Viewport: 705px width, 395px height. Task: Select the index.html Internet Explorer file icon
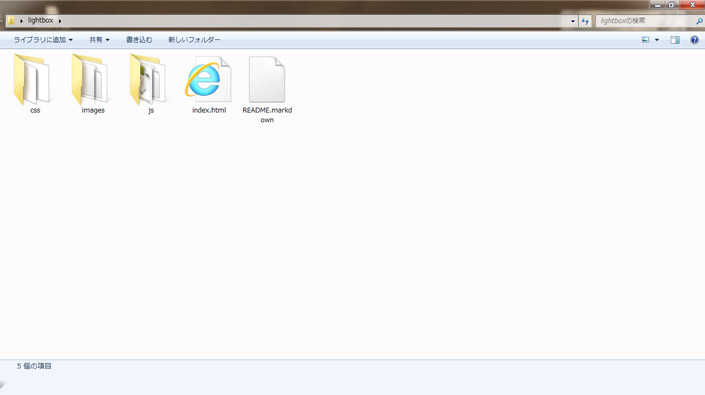click(208, 80)
